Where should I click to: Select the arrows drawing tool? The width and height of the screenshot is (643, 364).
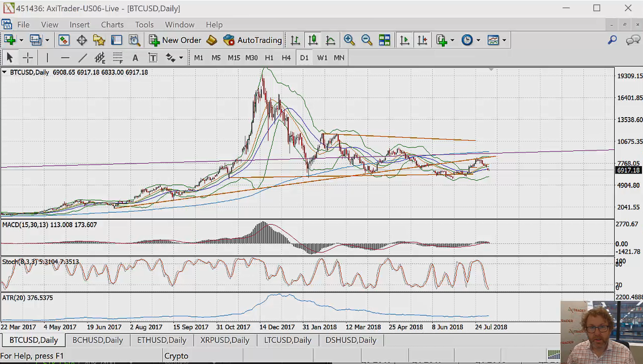click(170, 58)
